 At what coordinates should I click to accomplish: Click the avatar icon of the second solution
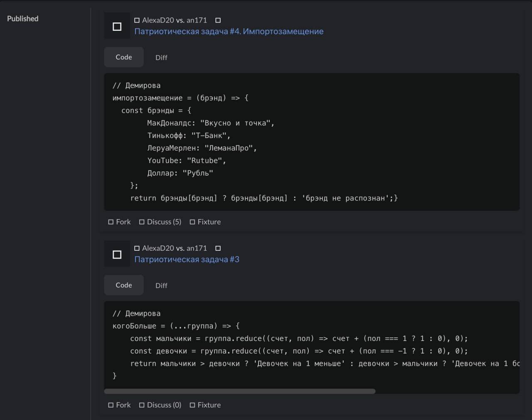click(117, 254)
